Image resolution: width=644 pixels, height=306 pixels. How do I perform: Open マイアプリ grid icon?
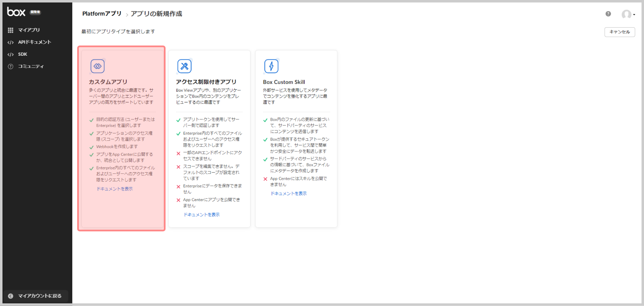point(11,30)
